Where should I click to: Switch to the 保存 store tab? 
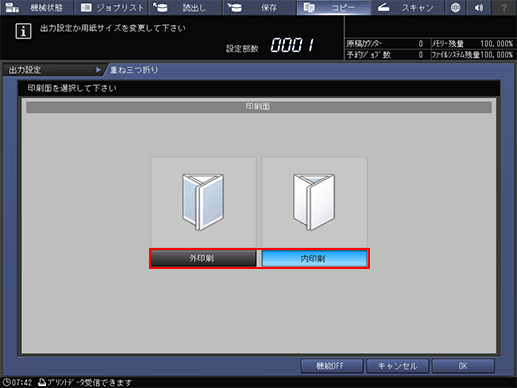[x=259, y=7]
